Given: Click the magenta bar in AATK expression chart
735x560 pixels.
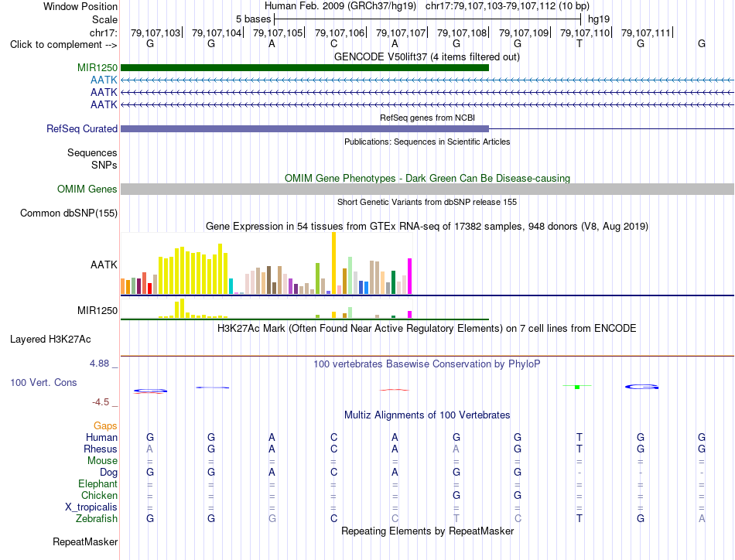Looking at the screenshot, I should pyautogui.click(x=410, y=276).
